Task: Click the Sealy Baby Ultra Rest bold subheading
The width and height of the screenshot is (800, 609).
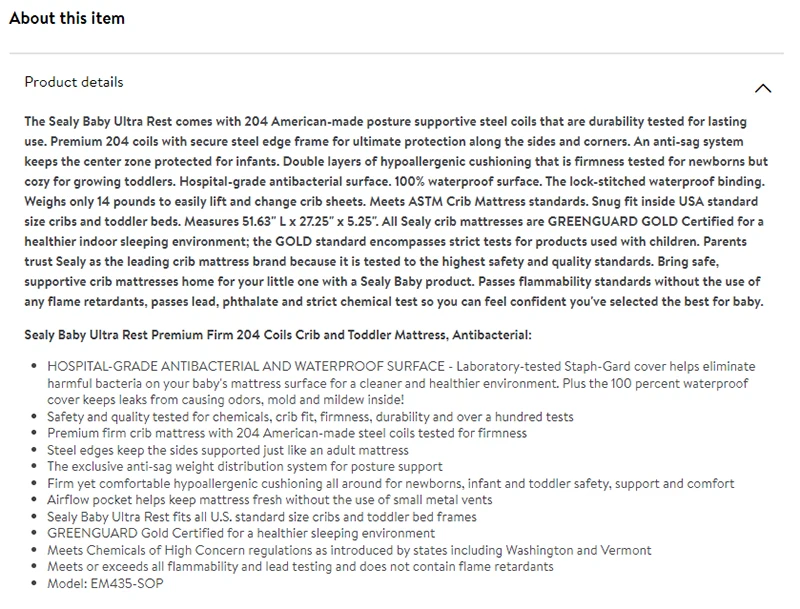Action: tap(278, 335)
